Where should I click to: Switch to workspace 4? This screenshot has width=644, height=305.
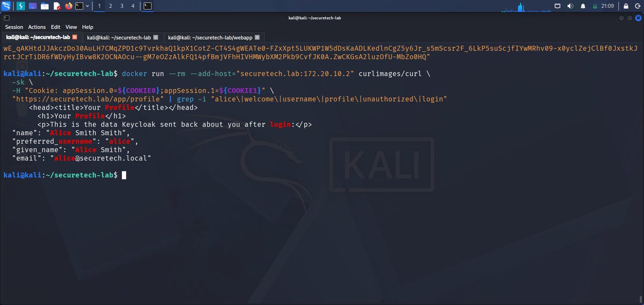(133, 6)
